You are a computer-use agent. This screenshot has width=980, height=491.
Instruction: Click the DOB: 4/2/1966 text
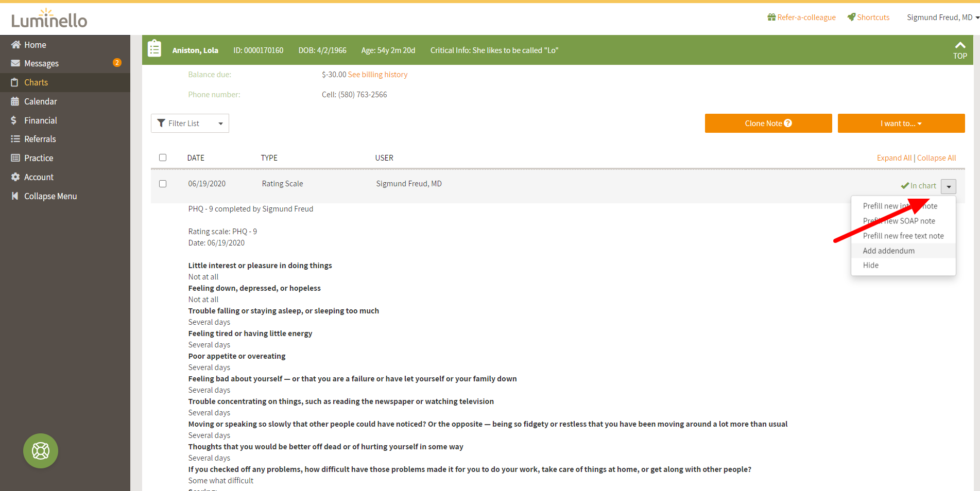pos(322,50)
